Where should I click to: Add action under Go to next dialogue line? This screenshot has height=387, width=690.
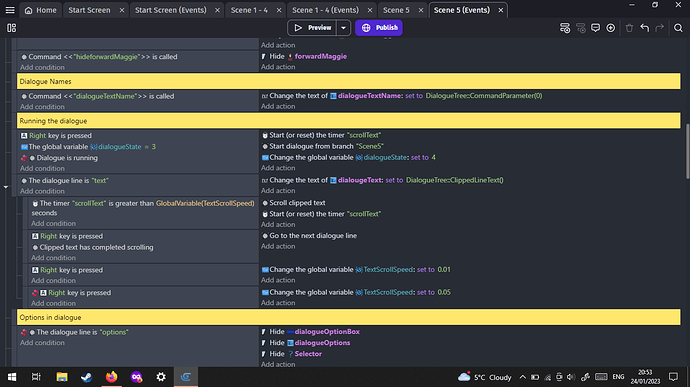(x=278, y=246)
